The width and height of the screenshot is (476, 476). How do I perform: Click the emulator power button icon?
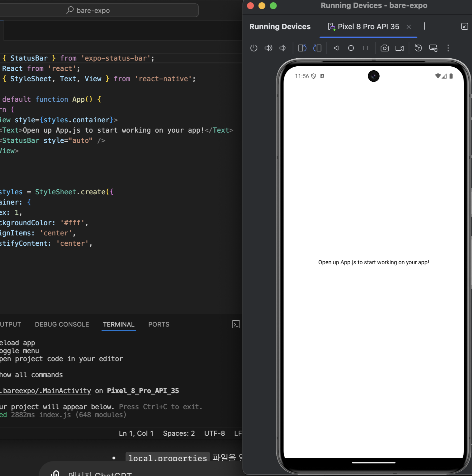[x=253, y=48]
